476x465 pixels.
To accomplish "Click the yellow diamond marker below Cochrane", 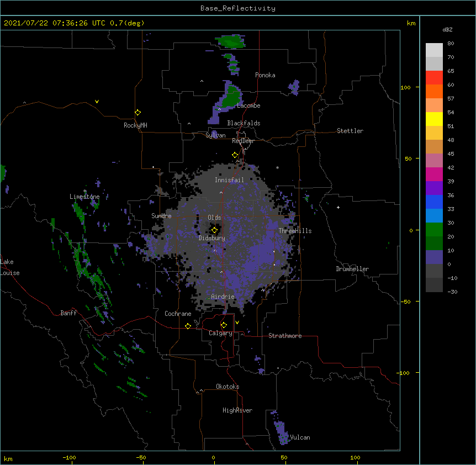I will [x=188, y=326].
